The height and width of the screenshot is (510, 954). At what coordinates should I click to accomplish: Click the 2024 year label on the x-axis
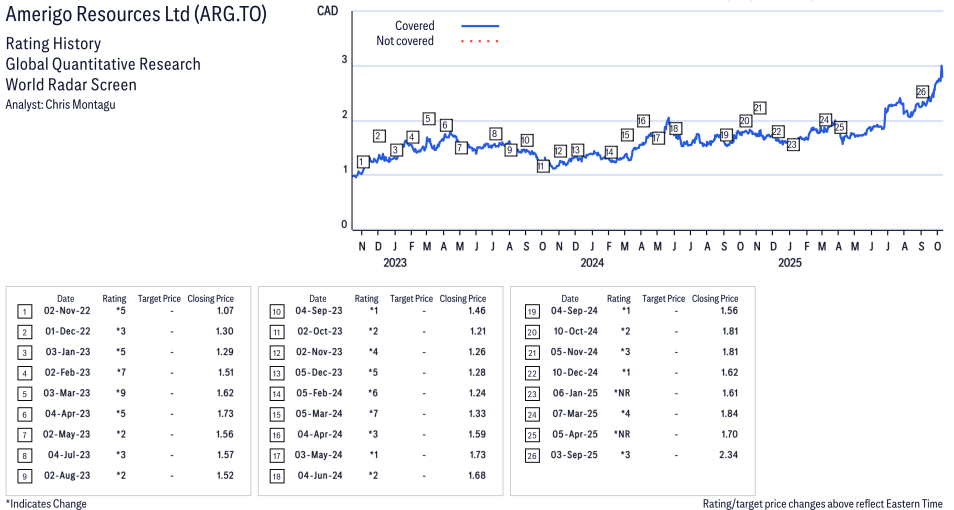coord(592,263)
